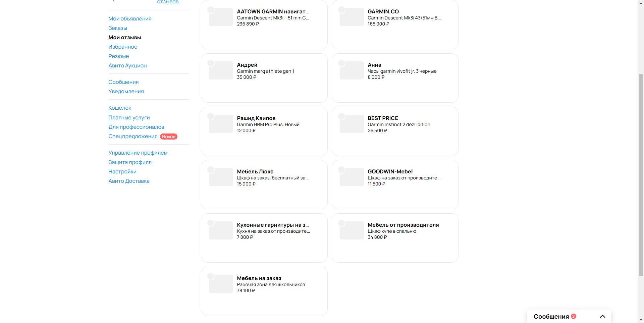Click Garmin HRM Pro Plus. Новый title
Image resolution: width=644 pixels, height=323 pixels.
[x=268, y=125]
